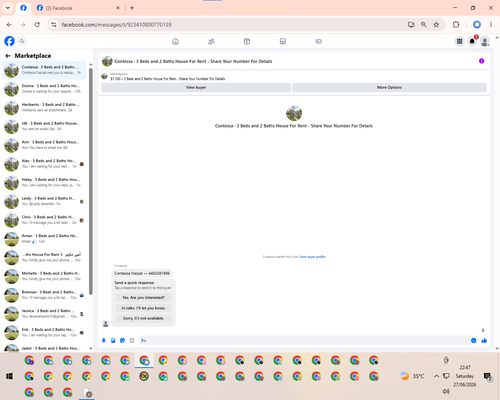Open Leidy's conversation
The image size is (500, 400).
(44, 201)
